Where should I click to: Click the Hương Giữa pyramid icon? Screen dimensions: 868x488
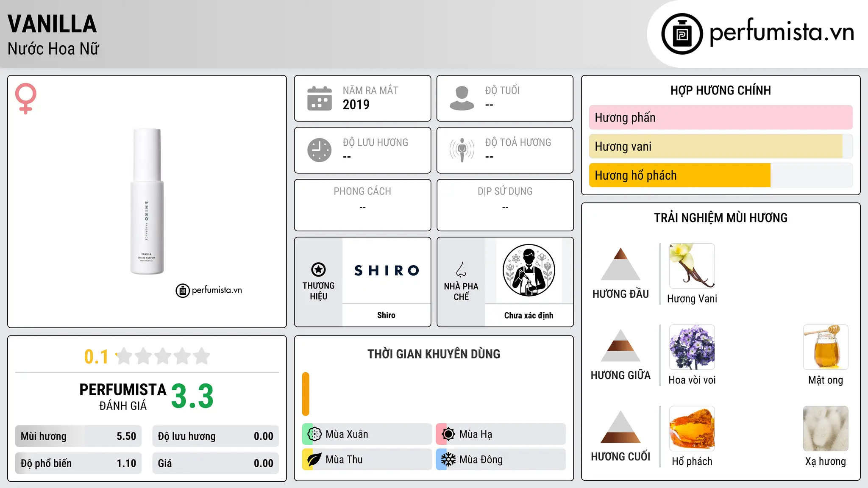pyautogui.click(x=620, y=345)
